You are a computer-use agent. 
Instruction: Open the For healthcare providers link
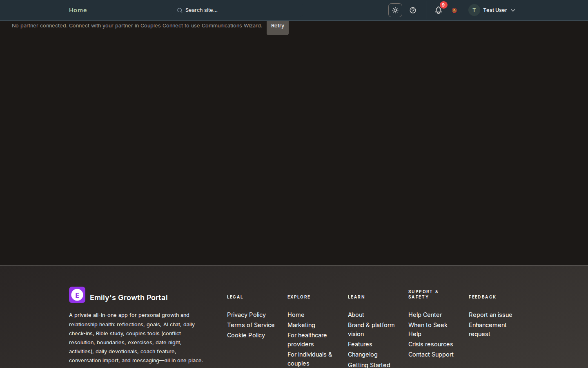point(307,340)
